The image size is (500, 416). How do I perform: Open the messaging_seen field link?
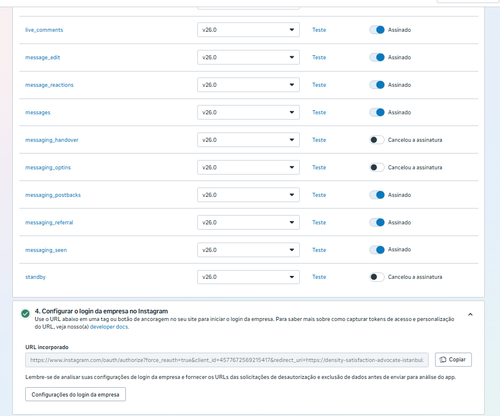(46, 250)
